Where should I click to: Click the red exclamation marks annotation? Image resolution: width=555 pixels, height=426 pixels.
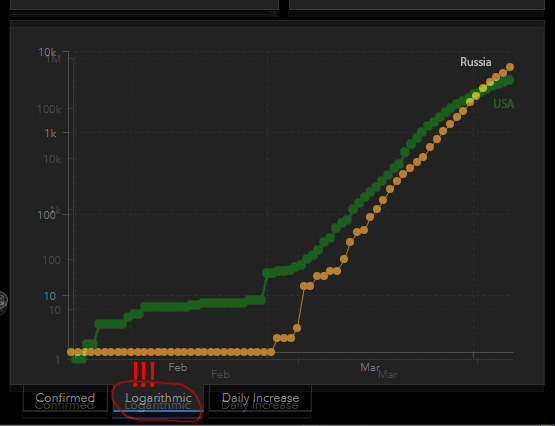[144, 374]
